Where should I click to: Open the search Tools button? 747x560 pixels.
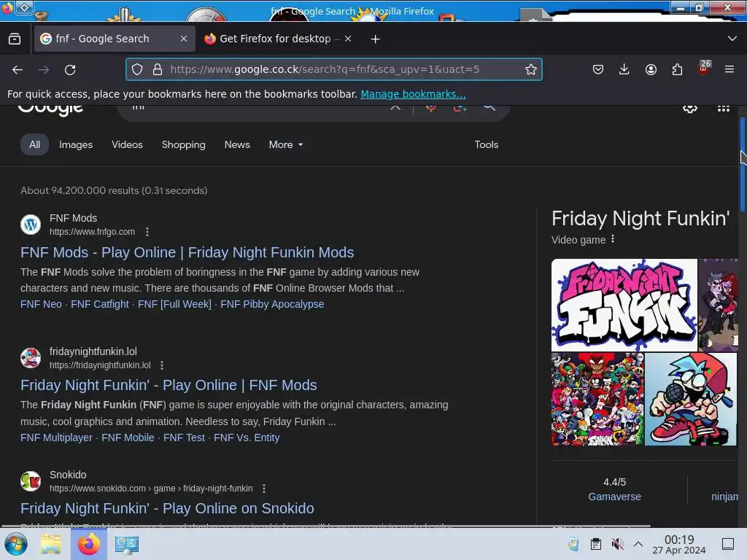point(487,145)
